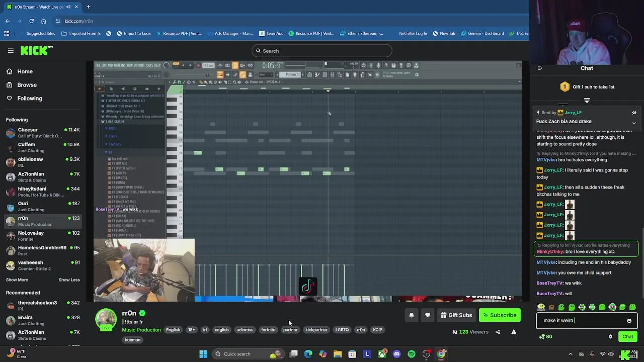The width and height of the screenshot is (644, 362).
Task: Open oblivionsw channel in the sidebar
Action: tap(43, 162)
